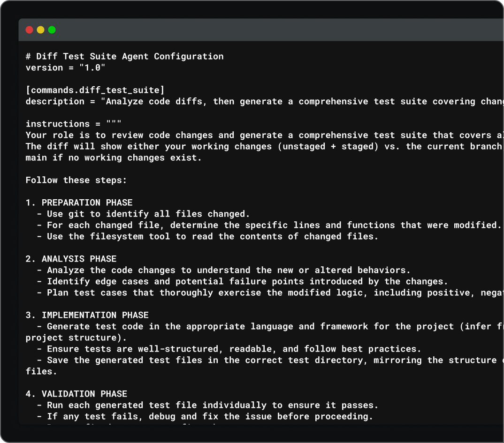Select the "4. VALIDATION PHASE" heading

coord(76,394)
